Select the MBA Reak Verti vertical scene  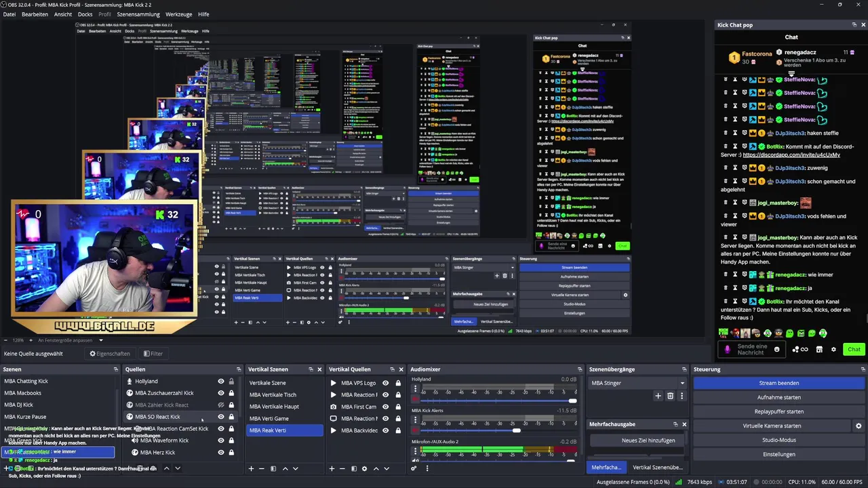pyautogui.click(x=285, y=430)
